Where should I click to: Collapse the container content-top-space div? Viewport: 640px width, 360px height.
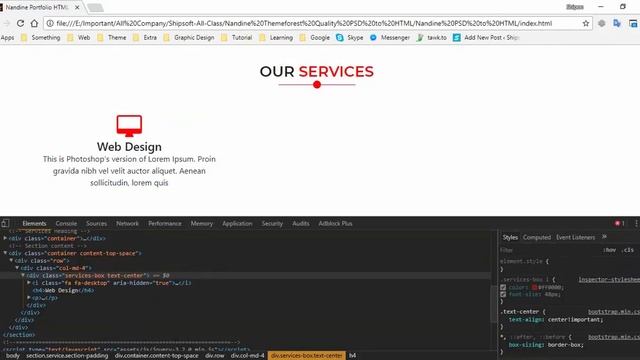click(5, 253)
